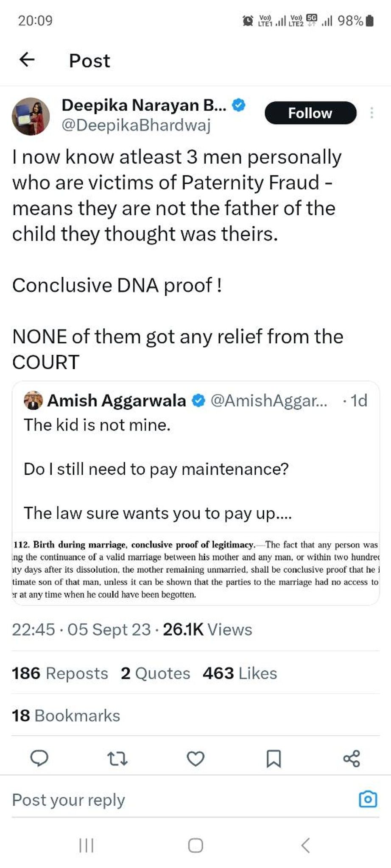Follow Deepika Narayan Bhardwaj
Viewport: 391px width, 868px height.
[310, 113]
